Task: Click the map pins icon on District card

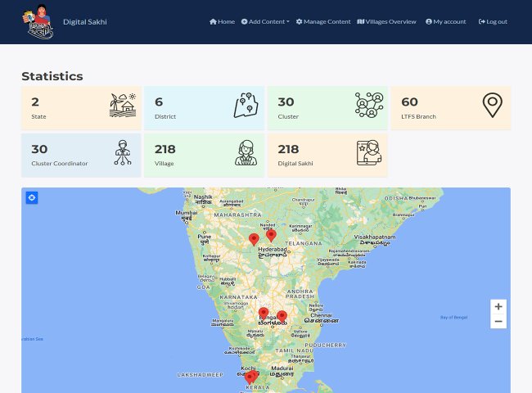Action: (246, 105)
